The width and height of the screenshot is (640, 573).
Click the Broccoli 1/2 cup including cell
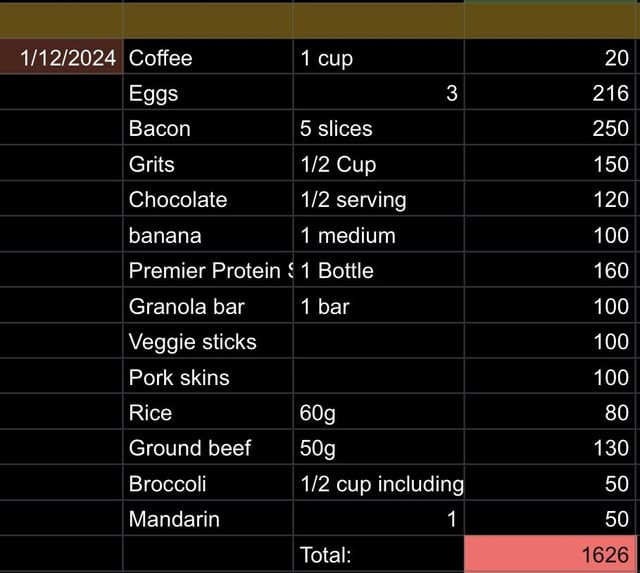[378, 483]
